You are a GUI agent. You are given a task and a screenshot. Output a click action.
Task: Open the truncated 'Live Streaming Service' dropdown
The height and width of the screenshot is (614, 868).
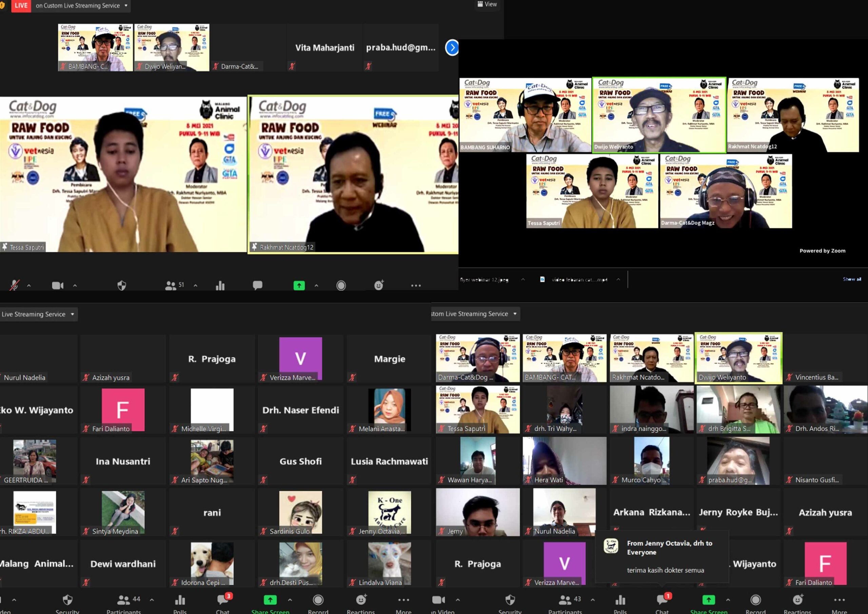tap(38, 314)
